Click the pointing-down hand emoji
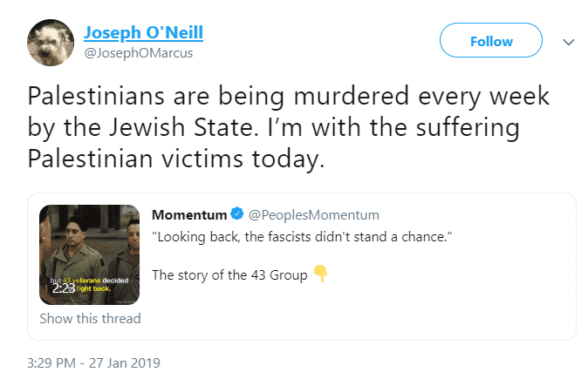588x379 pixels. click(x=321, y=274)
